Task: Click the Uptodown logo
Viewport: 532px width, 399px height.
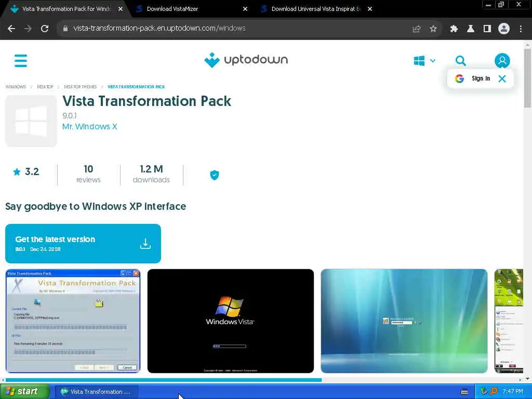Action: pos(246,60)
